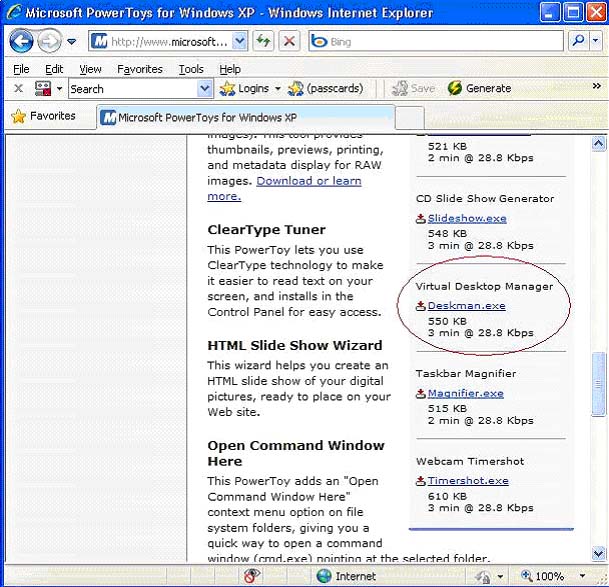
Task: Open the Tools menu
Action: point(191,69)
